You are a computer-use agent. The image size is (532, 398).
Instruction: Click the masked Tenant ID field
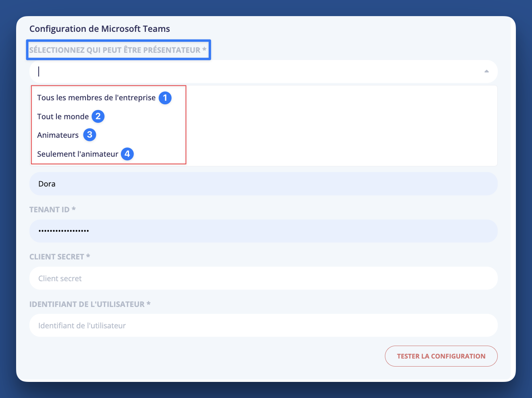pos(263,231)
